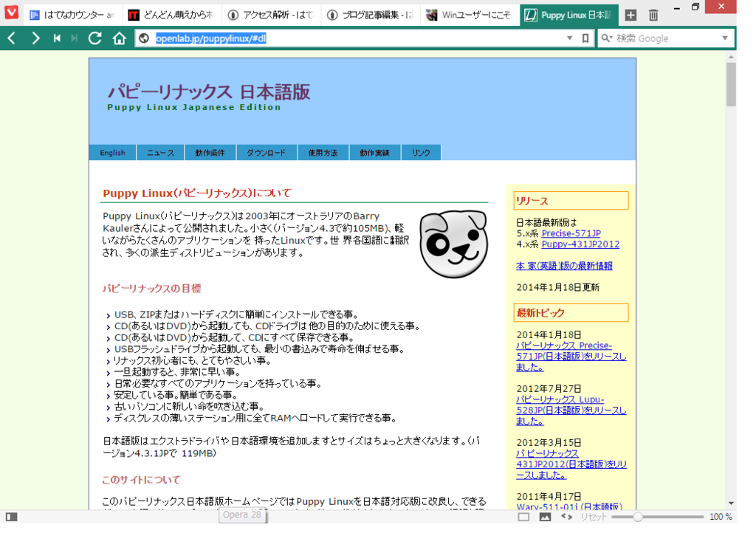
Task: Click the 最新トピック sidebar heading
Action: pos(571,312)
